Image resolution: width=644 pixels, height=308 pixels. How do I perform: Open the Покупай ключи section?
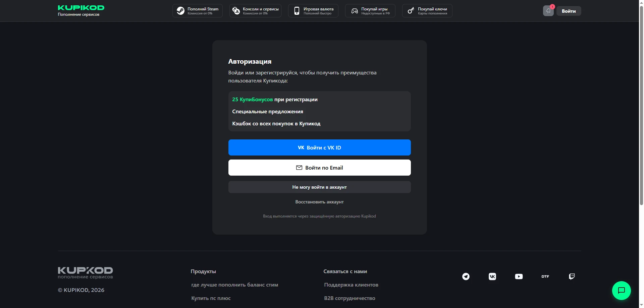(x=427, y=11)
